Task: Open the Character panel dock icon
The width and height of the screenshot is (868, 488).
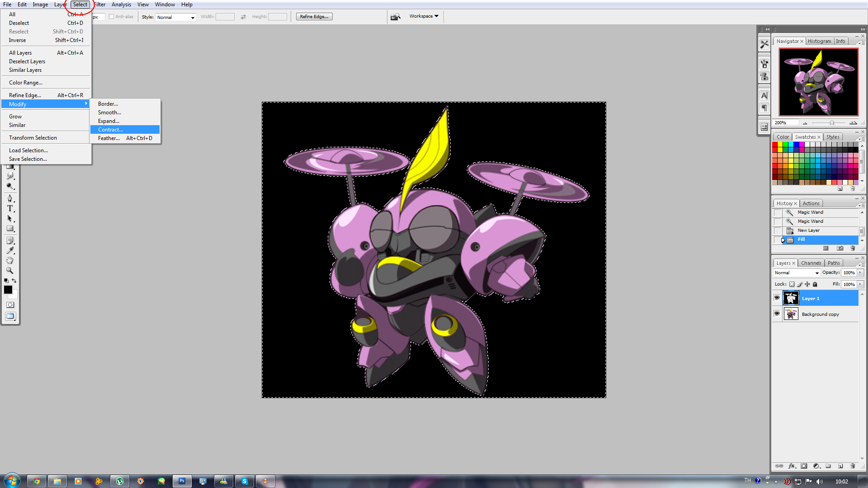Action: point(764,96)
